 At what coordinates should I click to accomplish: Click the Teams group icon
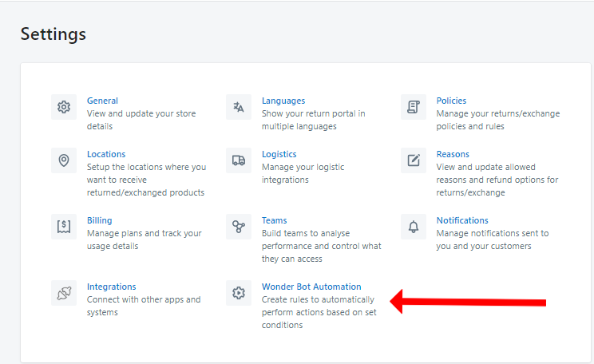(239, 227)
